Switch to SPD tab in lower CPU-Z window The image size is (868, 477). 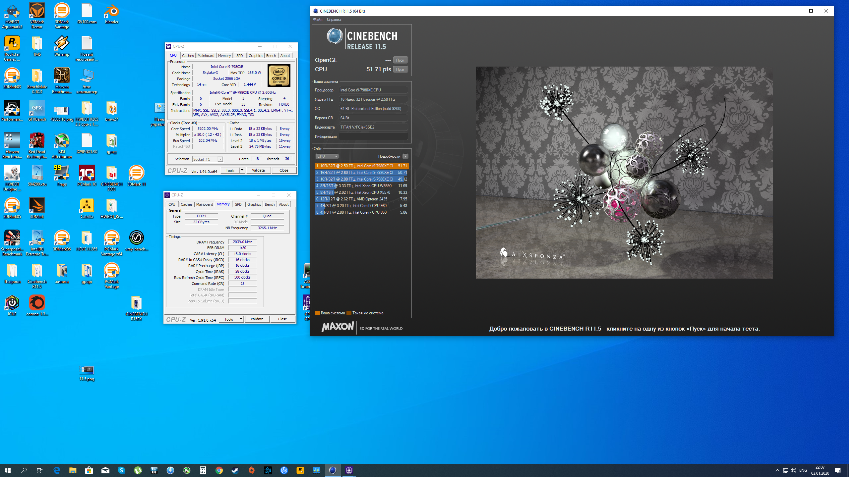point(238,204)
